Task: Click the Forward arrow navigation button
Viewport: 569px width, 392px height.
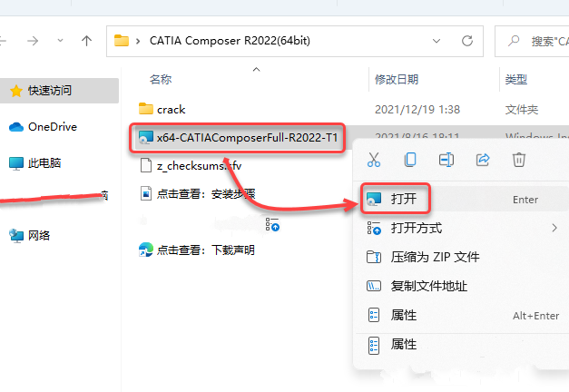Action: click(x=33, y=41)
